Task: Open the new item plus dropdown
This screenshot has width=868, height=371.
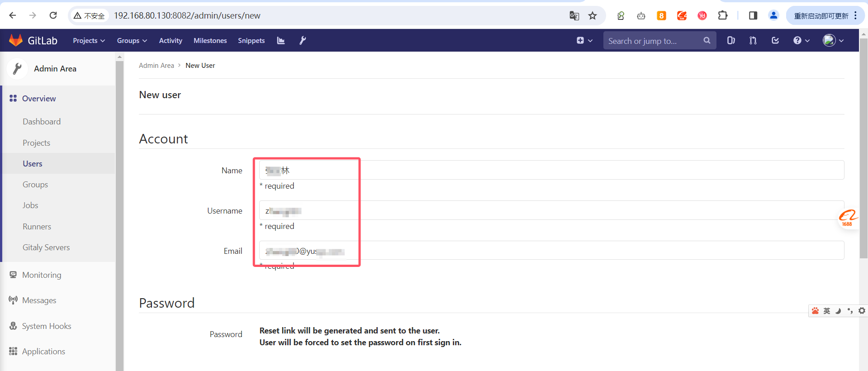Action: (x=584, y=41)
